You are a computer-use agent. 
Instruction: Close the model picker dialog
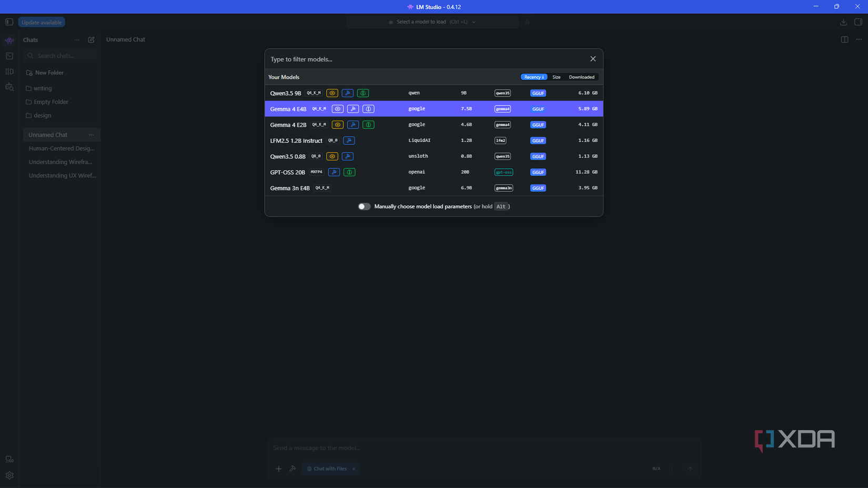coord(593,59)
